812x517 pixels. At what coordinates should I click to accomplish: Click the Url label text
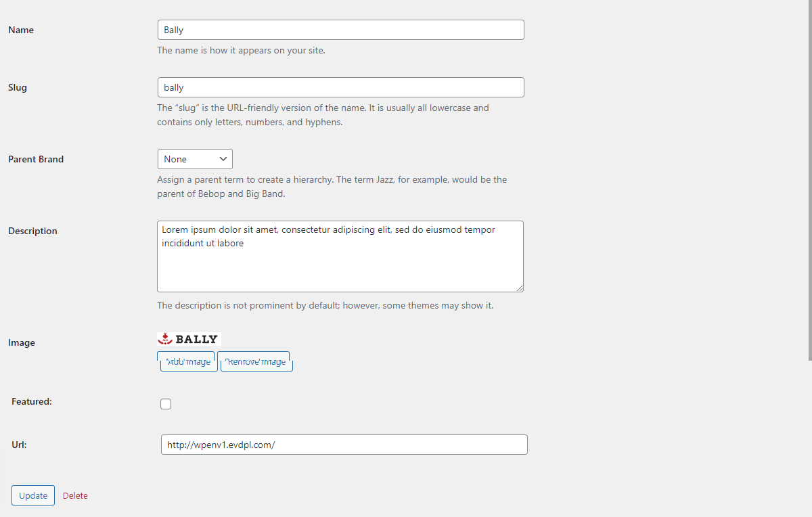[x=19, y=445]
